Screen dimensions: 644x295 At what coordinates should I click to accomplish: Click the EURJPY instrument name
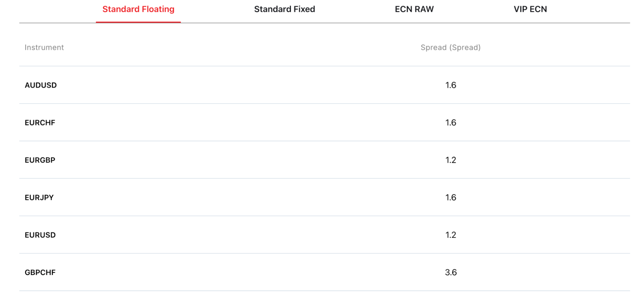tap(39, 198)
